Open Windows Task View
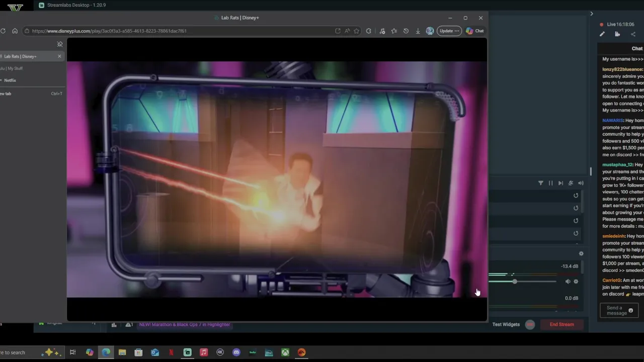The width and height of the screenshot is (644, 362). [72, 352]
